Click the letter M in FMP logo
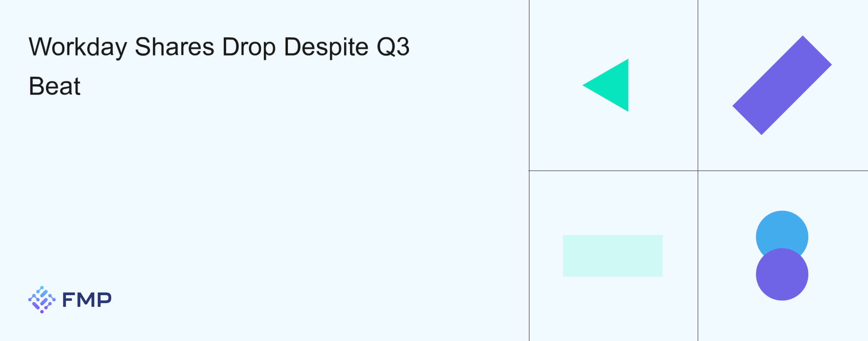Viewport: 868px width, 341px height. coord(87,299)
